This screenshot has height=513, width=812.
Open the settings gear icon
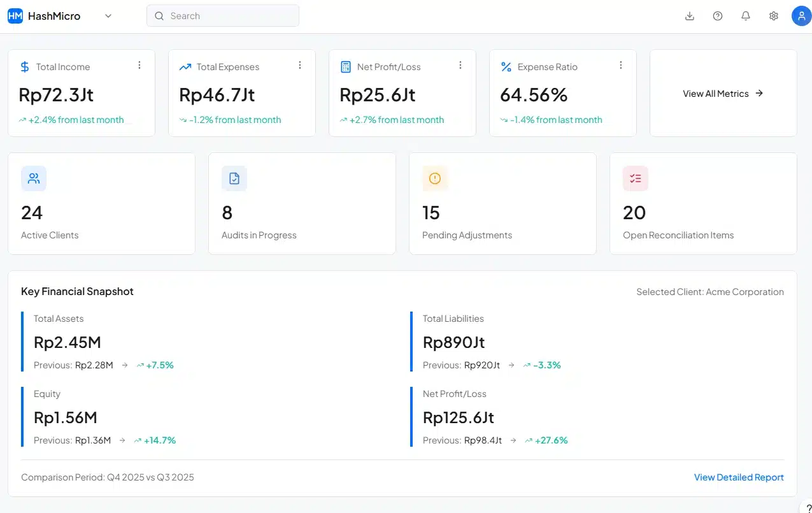[774, 16]
